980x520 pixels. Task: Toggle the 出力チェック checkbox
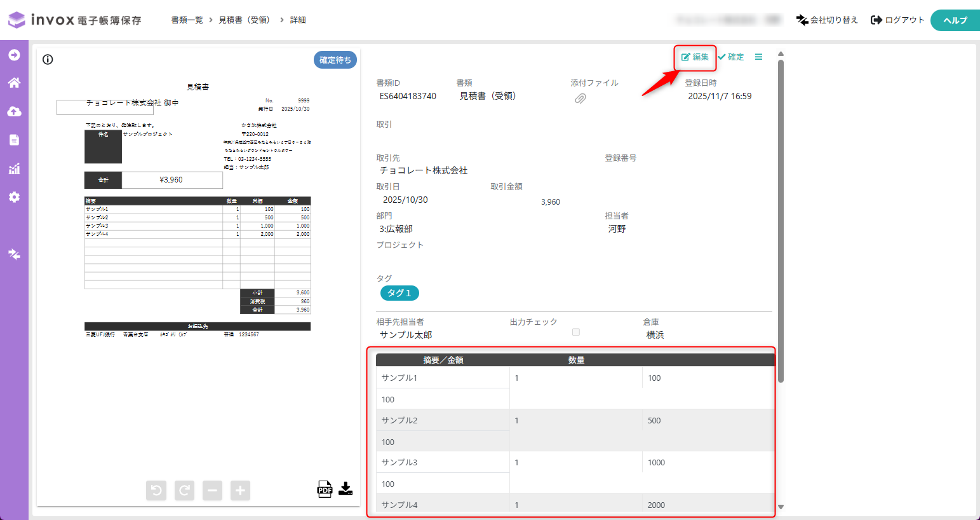[x=576, y=332]
